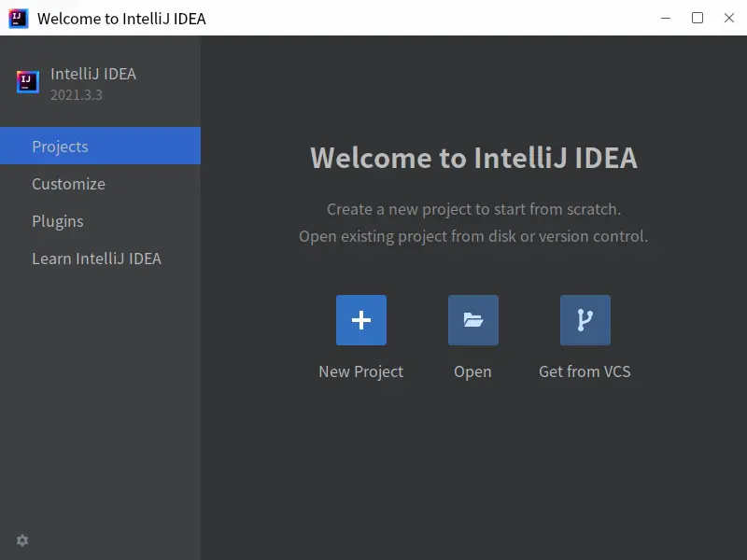Switch to the Customize tab

[68, 184]
